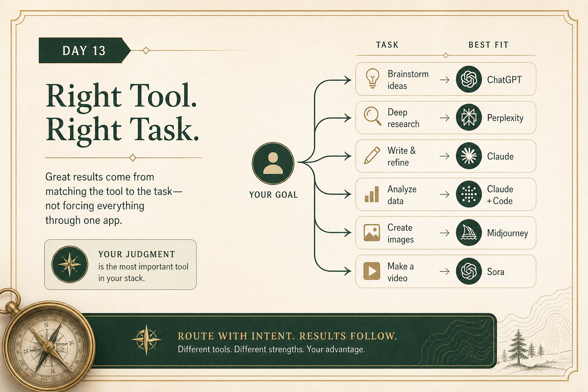Click the ChatGPT logo icon
Screen dimensions: 588x392
point(469,79)
